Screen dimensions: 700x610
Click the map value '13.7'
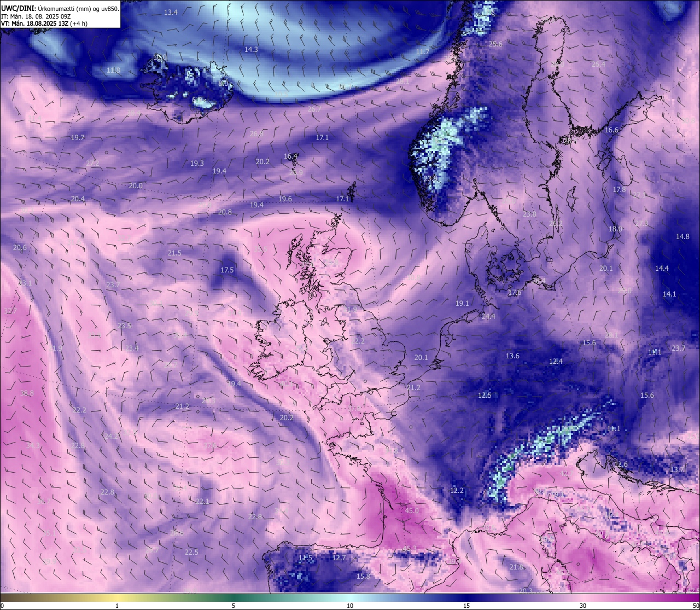[x=677, y=469]
